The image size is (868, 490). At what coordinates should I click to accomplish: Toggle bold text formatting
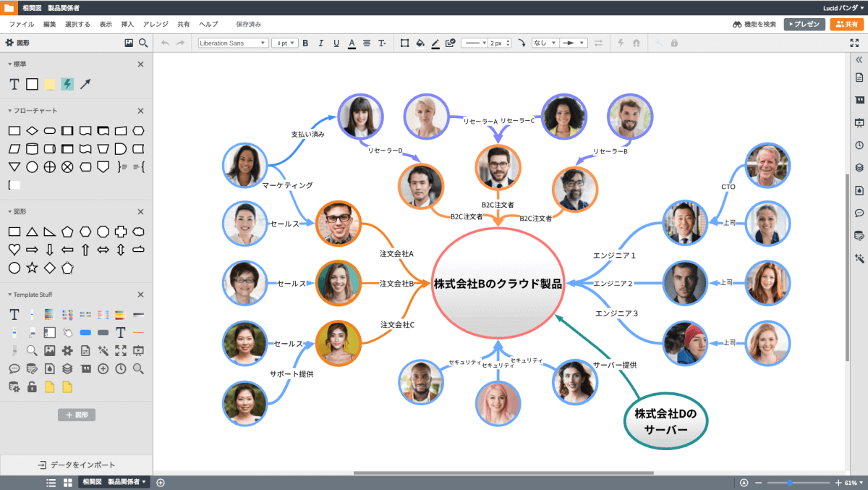(305, 43)
